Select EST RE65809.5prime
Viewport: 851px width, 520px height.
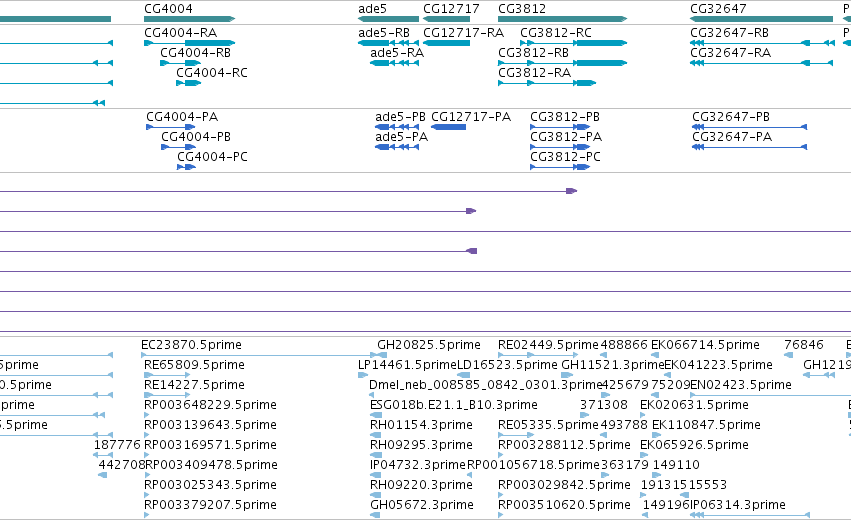(194, 365)
